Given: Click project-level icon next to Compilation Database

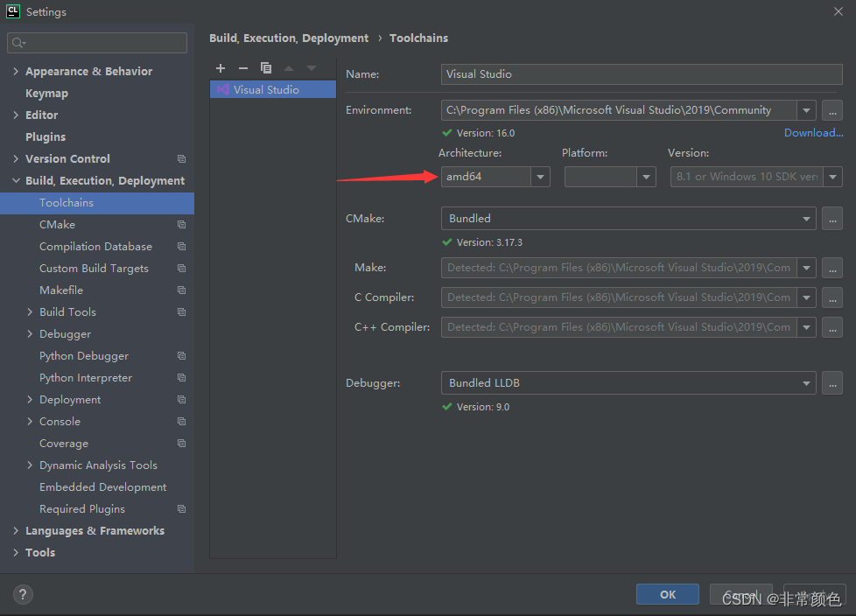Looking at the screenshot, I should point(182,246).
